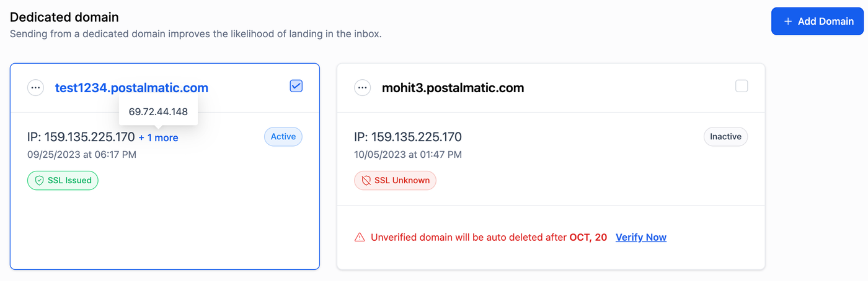Expand the '+ 1 more' IP list
Screen dimensions: 868x281
(x=158, y=137)
